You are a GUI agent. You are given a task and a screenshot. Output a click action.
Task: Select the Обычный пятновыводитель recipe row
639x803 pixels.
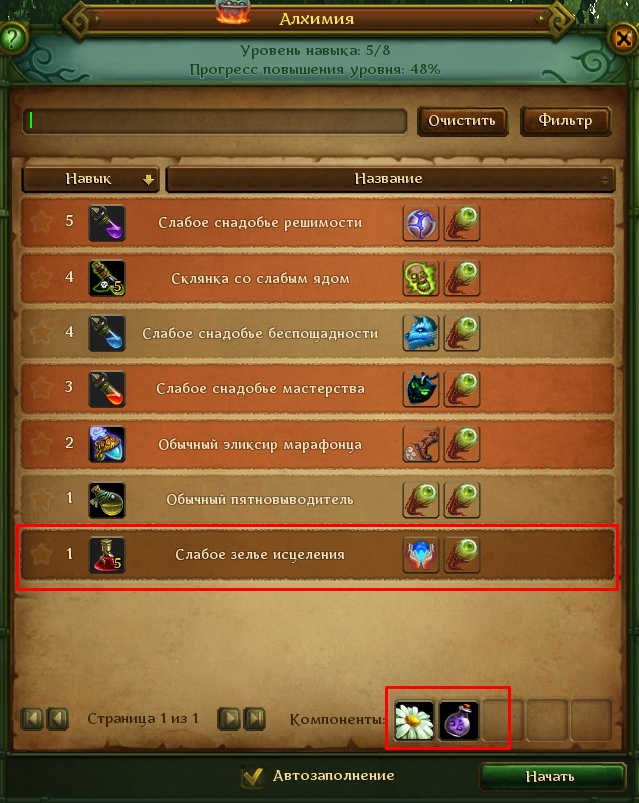tap(317, 499)
